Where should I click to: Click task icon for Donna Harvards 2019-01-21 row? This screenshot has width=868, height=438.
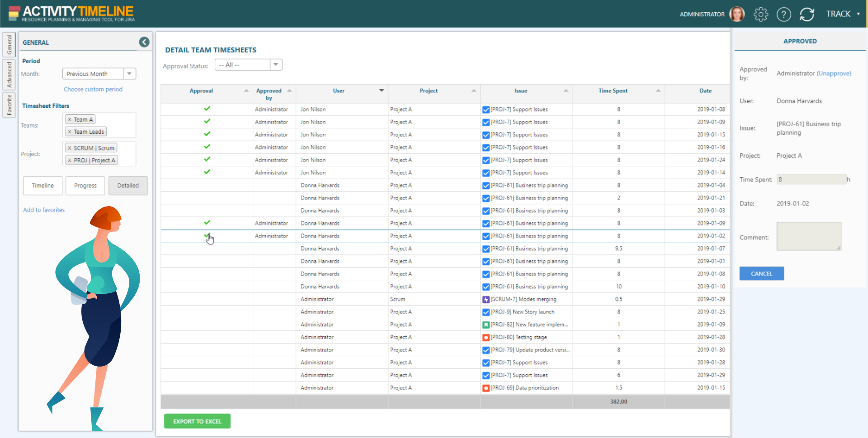(486, 198)
